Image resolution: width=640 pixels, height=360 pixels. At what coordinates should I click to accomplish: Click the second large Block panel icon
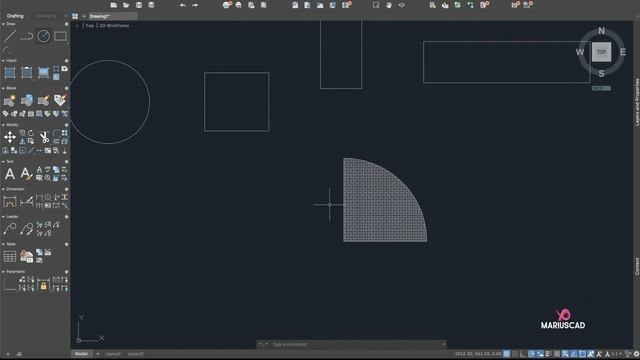click(27, 100)
